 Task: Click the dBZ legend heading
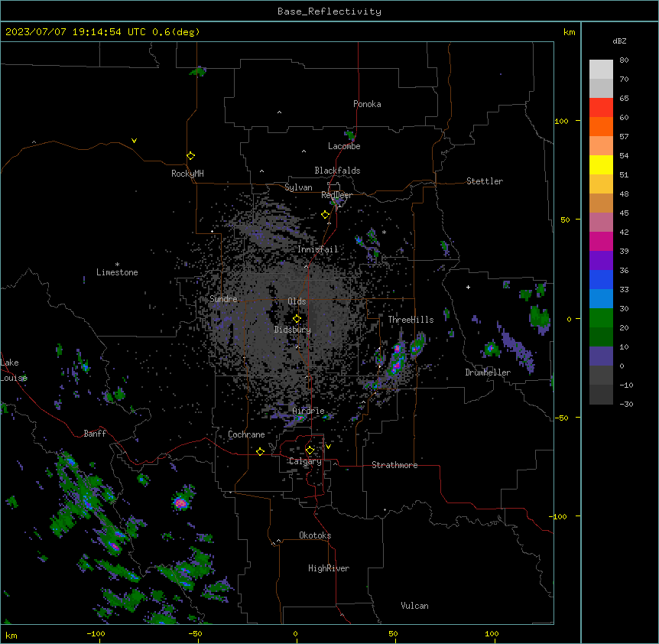(619, 41)
